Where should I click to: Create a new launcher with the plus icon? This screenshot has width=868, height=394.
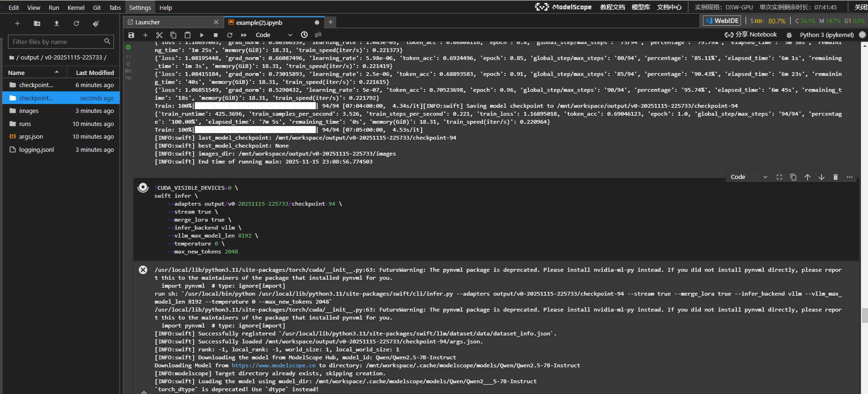click(17, 23)
